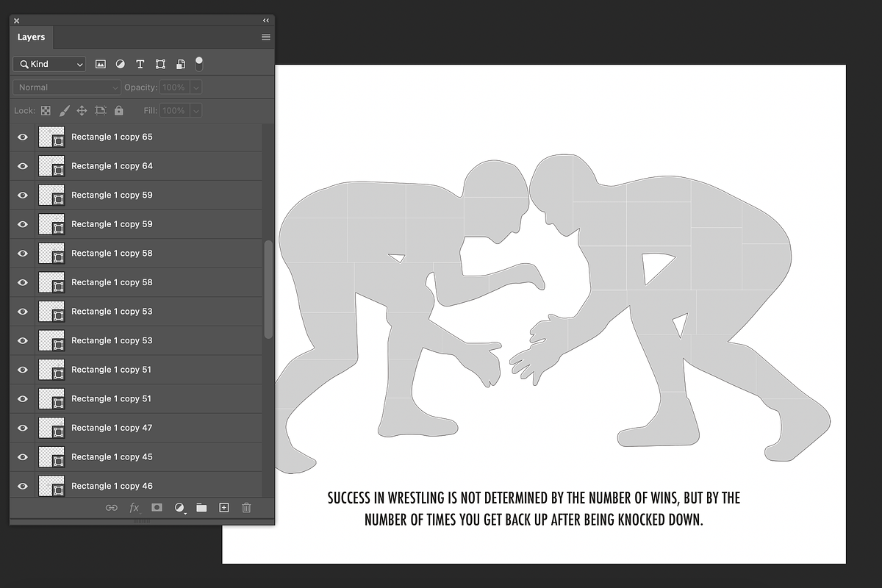Select Rectangle 1 copy 45 layer name
The width and height of the screenshot is (882, 588).
[x=112, y=457]
